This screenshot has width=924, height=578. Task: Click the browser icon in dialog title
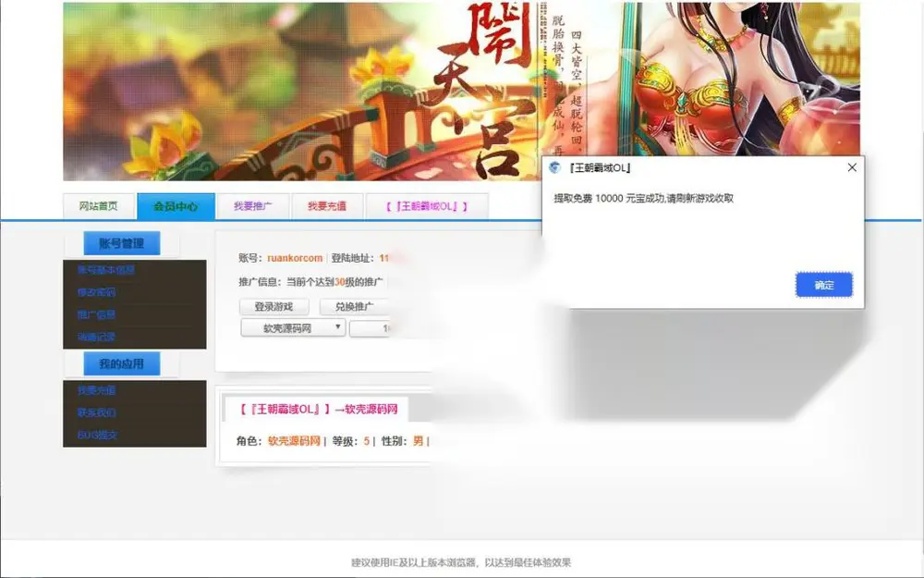point(554,167)
